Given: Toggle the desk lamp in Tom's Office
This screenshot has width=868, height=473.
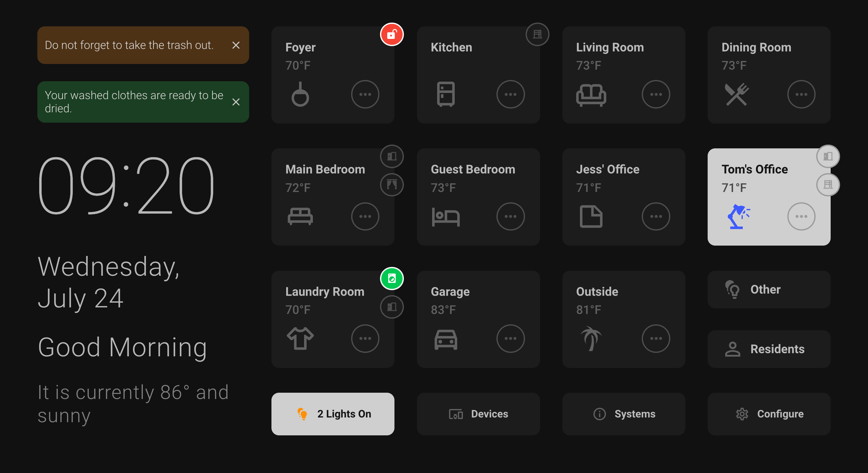Looking at the screenshot, I should 738,216.
